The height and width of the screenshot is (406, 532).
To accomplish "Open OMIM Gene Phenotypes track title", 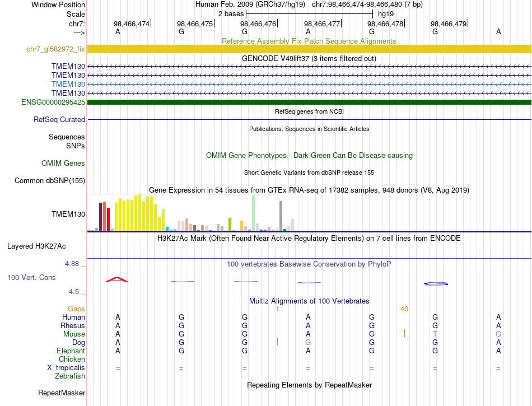I will click(x=309, y=155).
